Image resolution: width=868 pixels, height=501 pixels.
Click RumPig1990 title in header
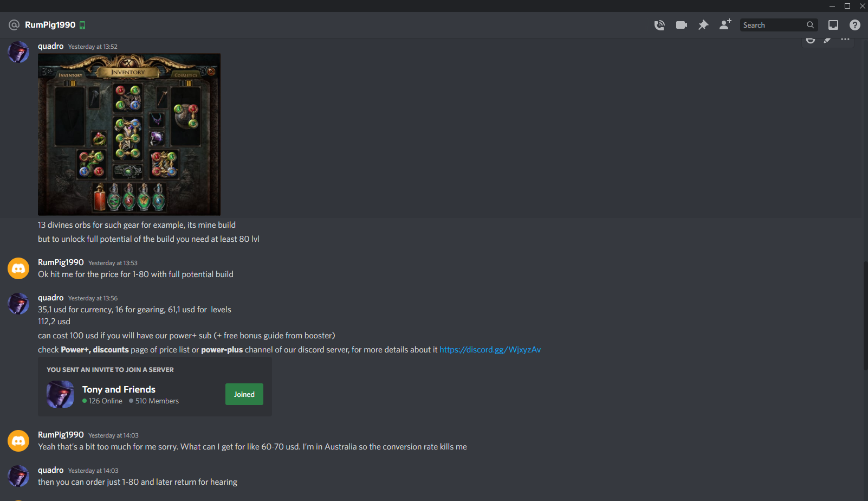pos(50,25)
